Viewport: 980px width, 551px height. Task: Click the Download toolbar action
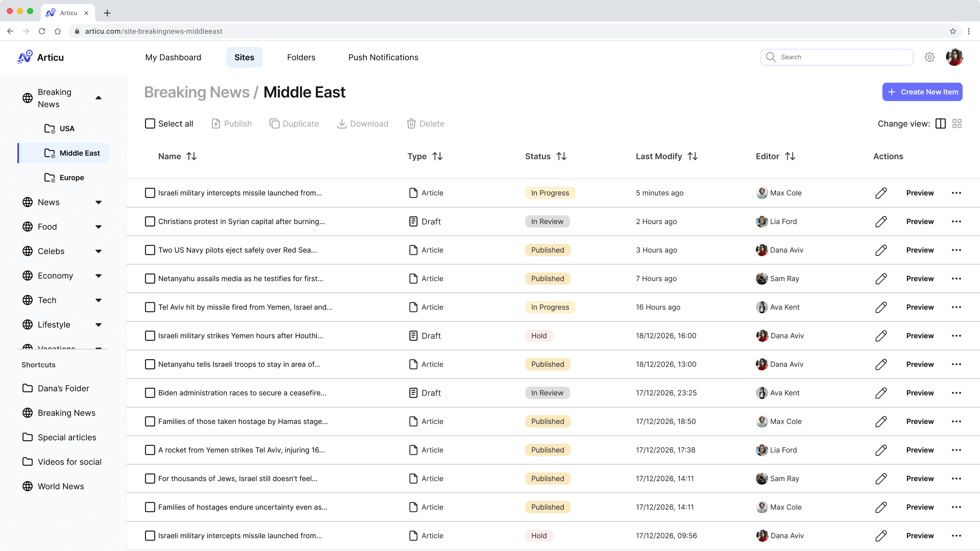(x=362, y=123)
